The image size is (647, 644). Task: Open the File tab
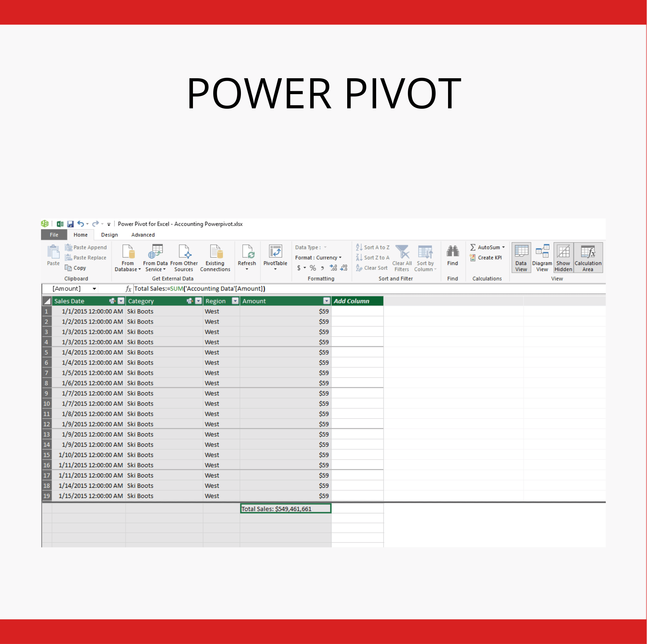(54, 235)
